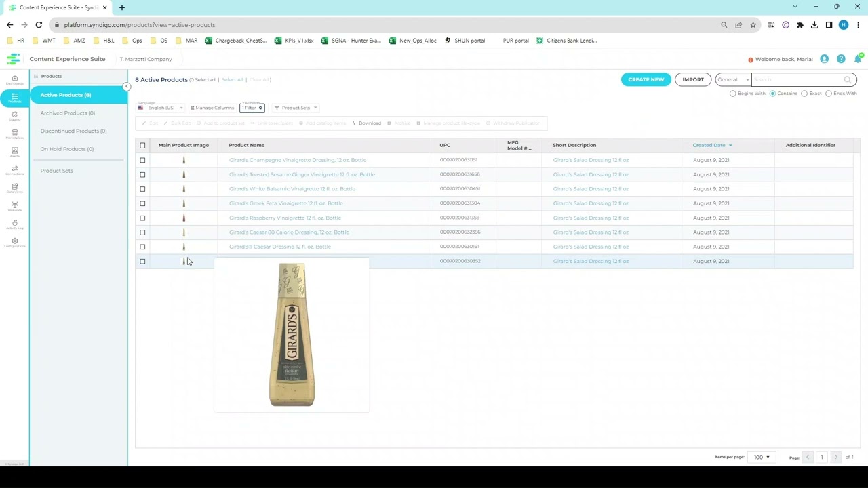Click Select All link
The width and height of the screenshot is (868, 488).
pyautogui.click(x=232, y=80)
